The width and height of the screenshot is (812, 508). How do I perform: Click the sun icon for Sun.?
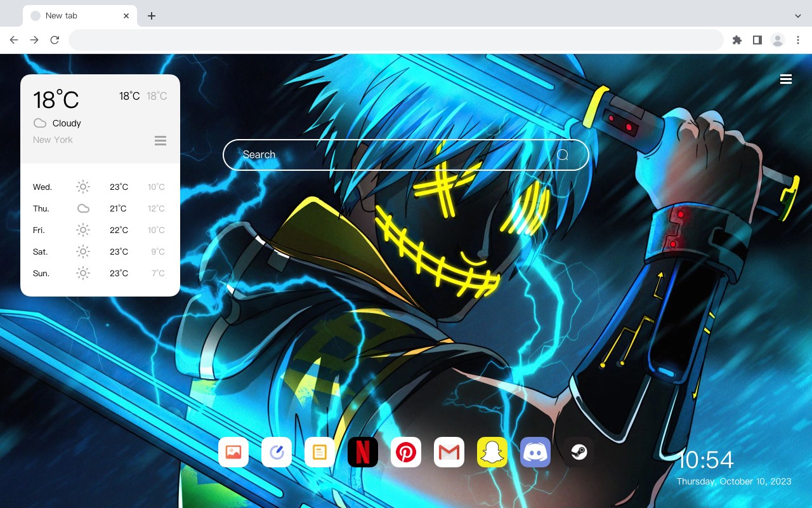83,273
